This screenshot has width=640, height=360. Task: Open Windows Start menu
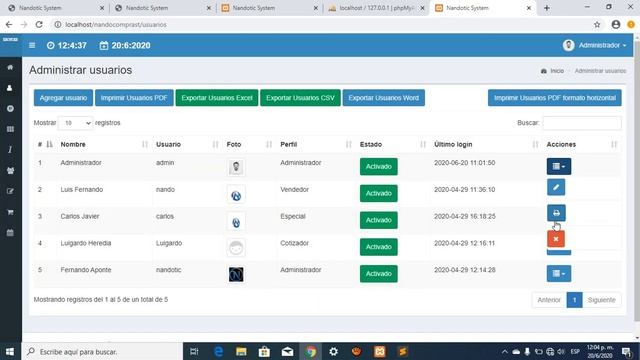click(x=10, y=351)
